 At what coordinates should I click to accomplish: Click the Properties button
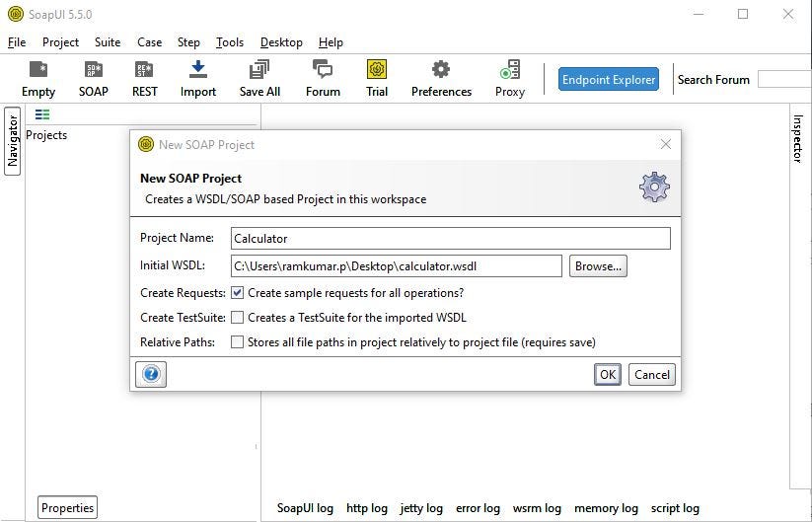tap(67, 508)
